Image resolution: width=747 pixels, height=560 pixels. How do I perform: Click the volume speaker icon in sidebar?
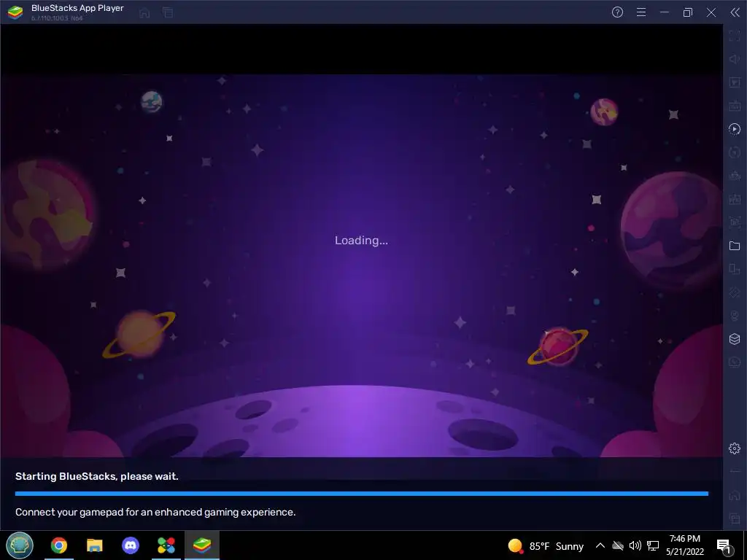(735, 59)
